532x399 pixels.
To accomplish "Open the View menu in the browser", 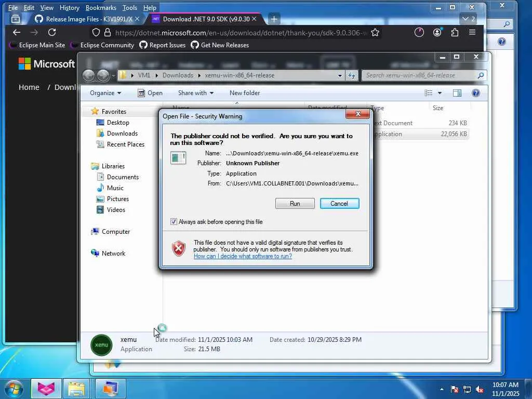I will coord(47,7).
